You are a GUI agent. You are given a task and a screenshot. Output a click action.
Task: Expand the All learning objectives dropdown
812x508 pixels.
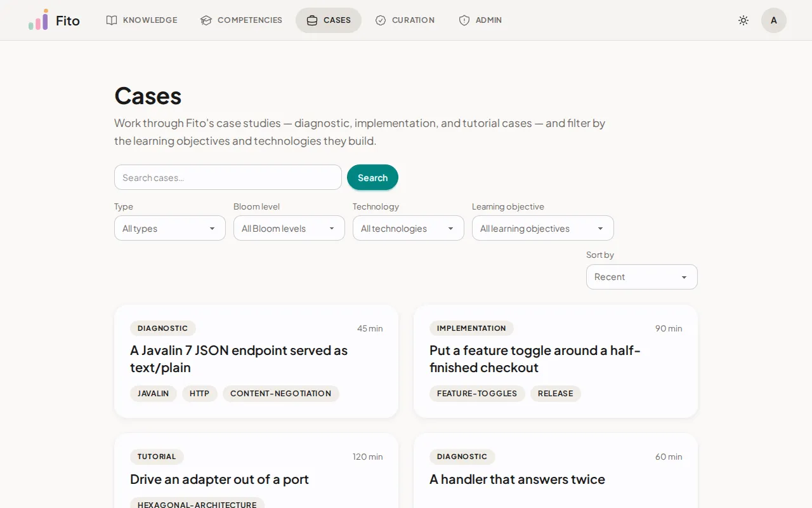click(x=543, y=228)
